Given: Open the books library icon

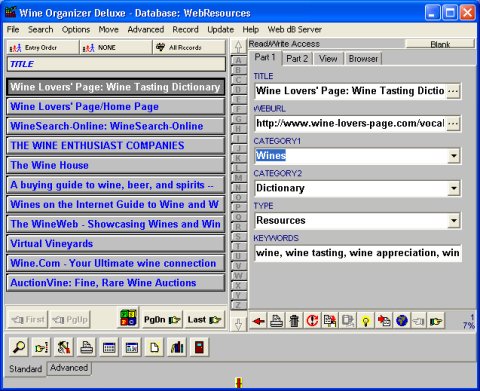Looking at the screenshot, I should 177,347.
